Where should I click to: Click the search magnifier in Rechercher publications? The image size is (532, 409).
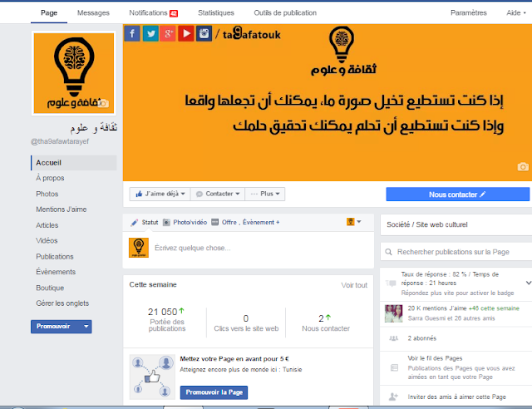click(x=388, y=252)
